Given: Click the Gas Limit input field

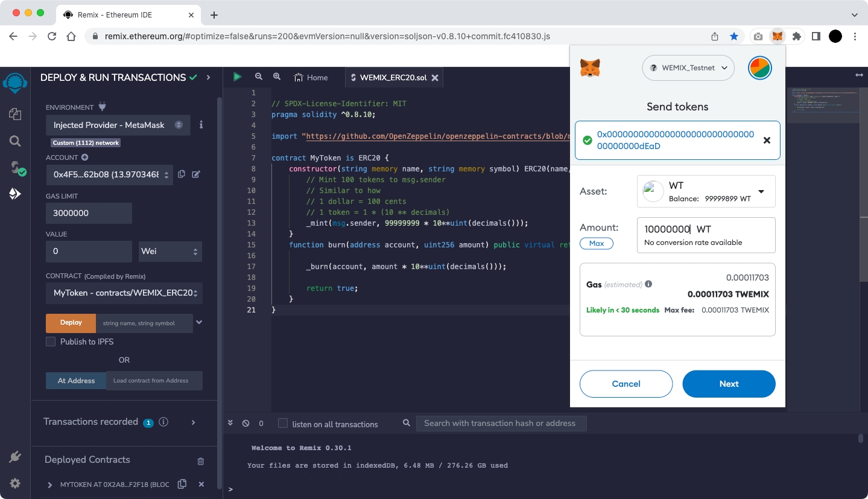Looking at the screenshot, I should pyautogui.click(x=89, y=213).
